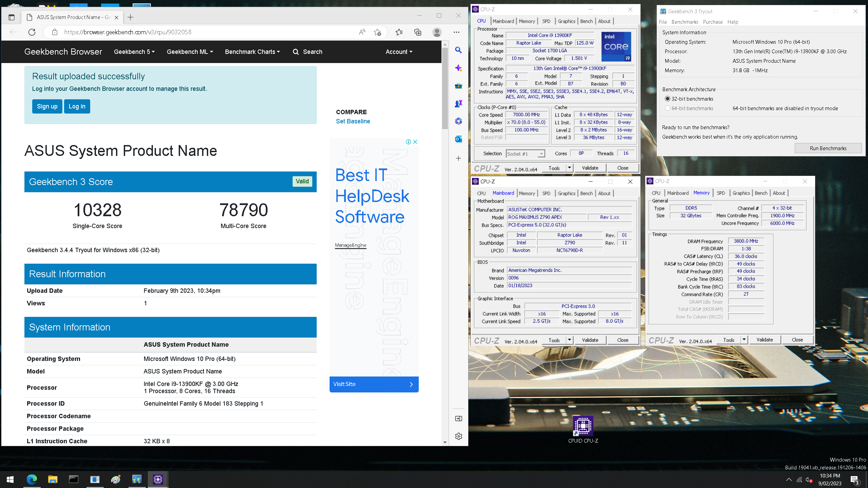Open SPD tab in Mainboard CPU-Z window
Viewport: 868px width, 488px height.
[546, 193]
